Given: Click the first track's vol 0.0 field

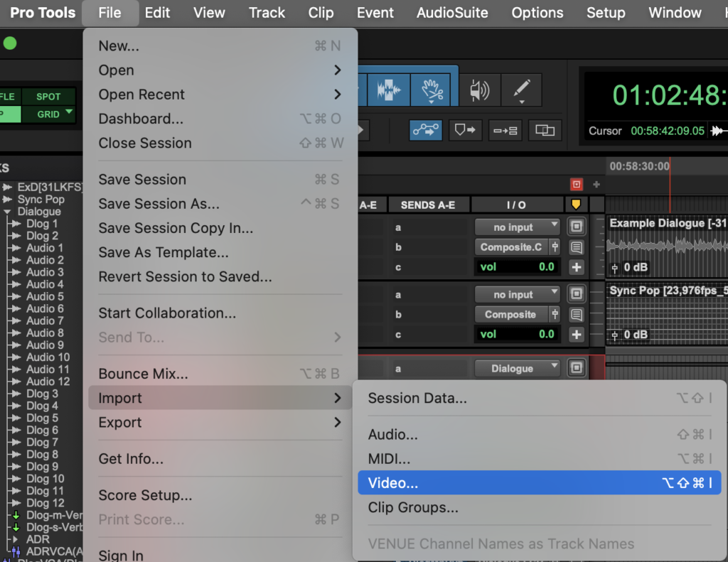Looking at the screenshot, I should 518,267.
